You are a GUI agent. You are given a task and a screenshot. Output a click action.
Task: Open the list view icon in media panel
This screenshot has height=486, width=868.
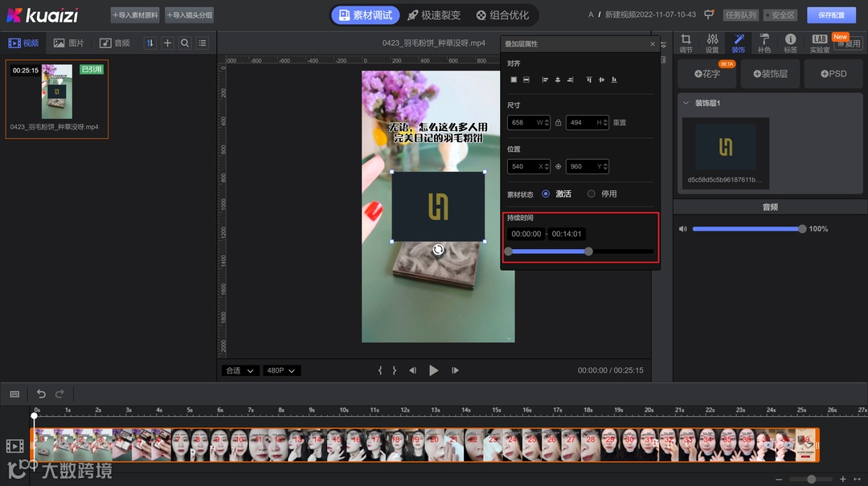(x=203, y=43)
